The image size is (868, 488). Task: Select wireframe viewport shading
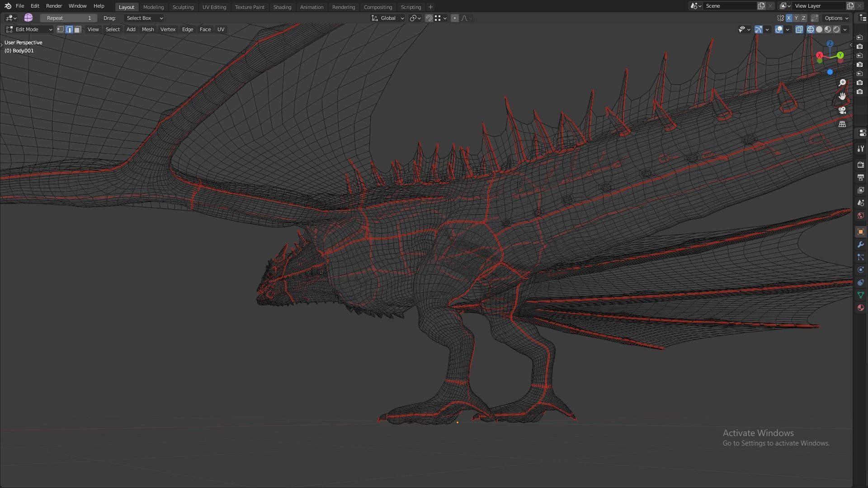point(811,29)
